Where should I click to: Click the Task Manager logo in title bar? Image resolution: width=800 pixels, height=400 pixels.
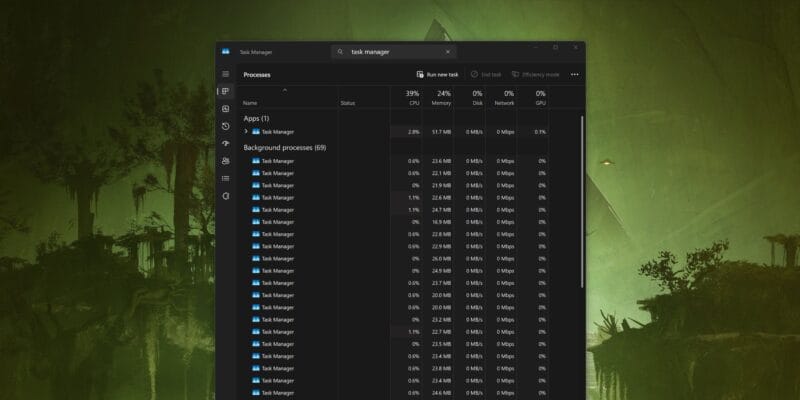226,52
